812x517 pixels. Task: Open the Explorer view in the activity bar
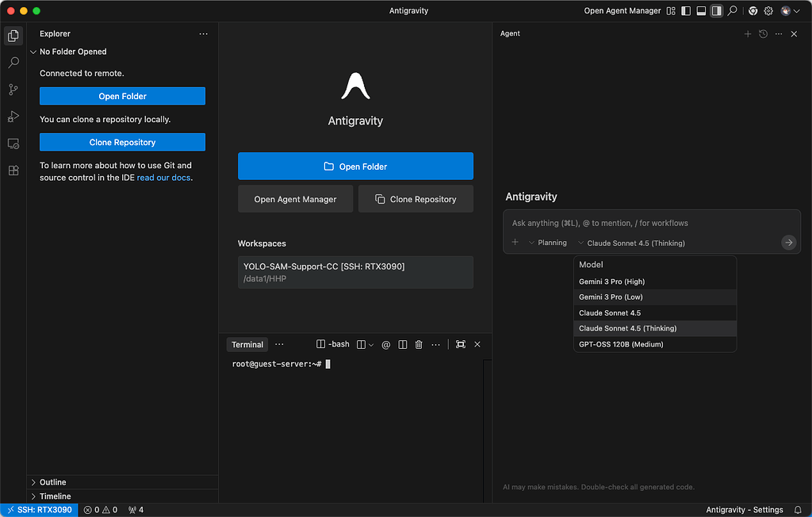(x=13, y=36)
